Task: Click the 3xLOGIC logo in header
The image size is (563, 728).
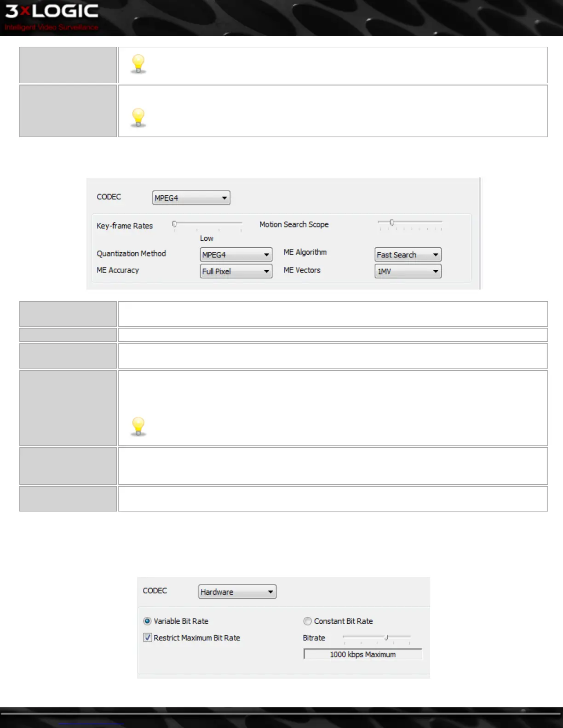Action: (x=52, y=17)
